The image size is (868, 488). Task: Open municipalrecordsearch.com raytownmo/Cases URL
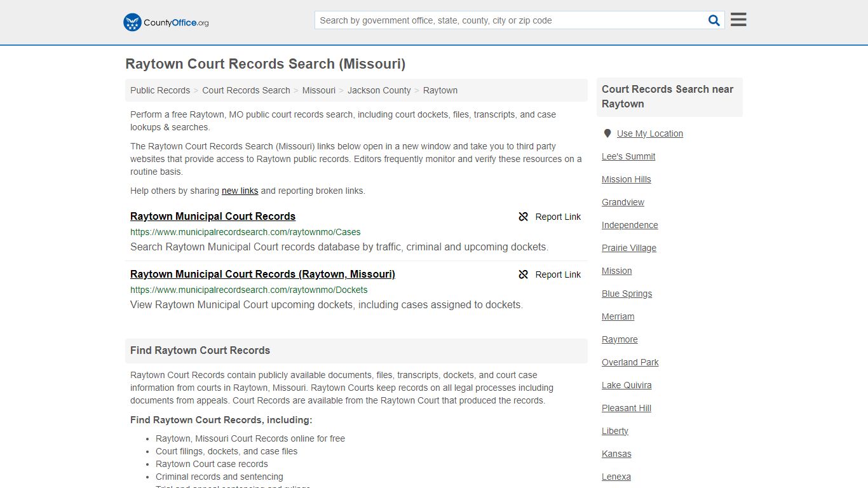click(x=245, y=232)
